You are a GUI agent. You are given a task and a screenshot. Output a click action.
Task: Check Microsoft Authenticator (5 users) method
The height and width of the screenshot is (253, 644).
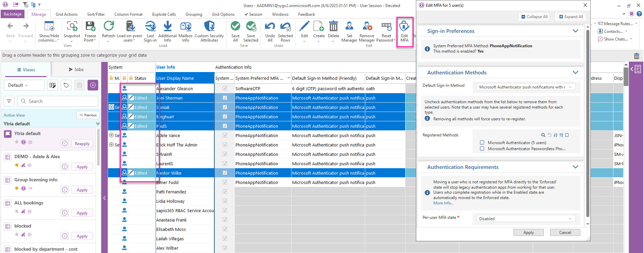tap(482, 142)
